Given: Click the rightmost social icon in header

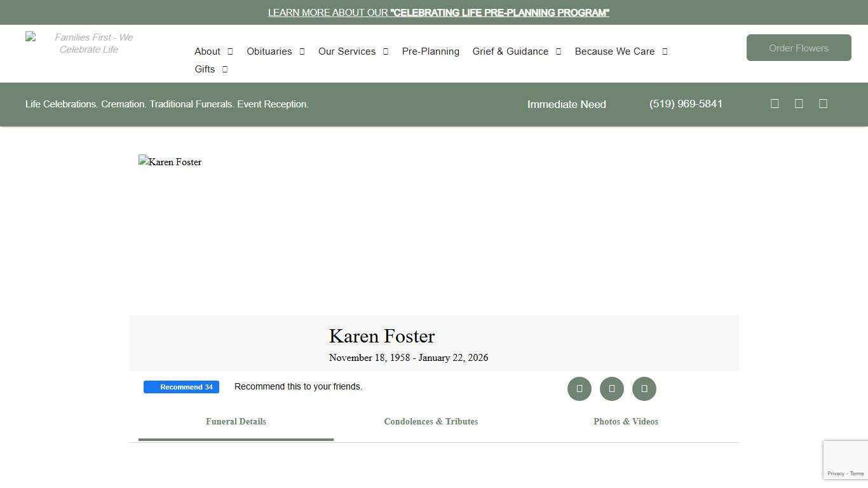Looking at the screenshot, I should (x=823, y=103).
